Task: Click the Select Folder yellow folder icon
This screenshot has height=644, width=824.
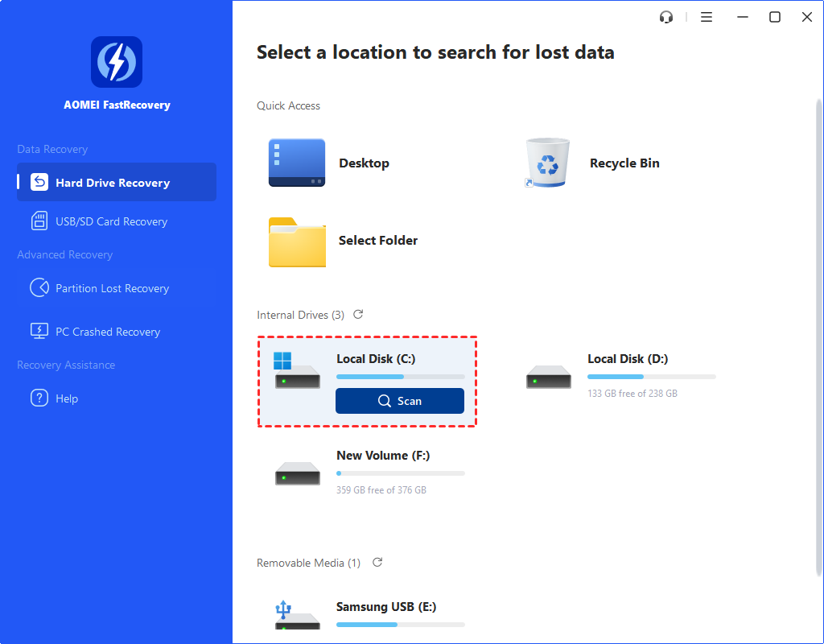Action: pos(297,242)
